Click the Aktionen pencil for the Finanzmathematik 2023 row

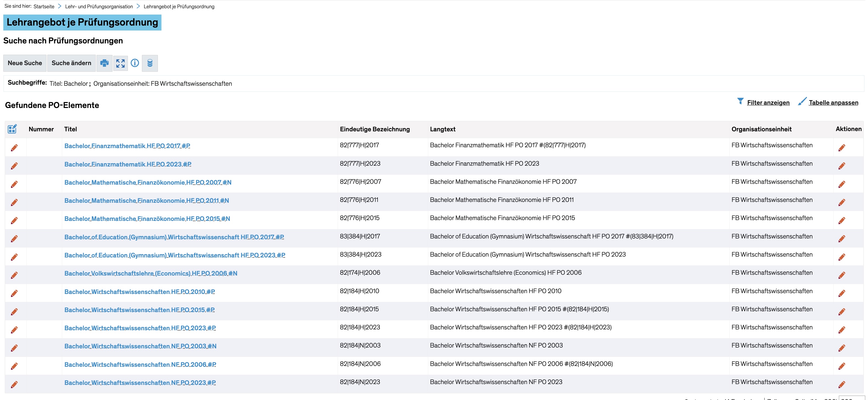841,166
